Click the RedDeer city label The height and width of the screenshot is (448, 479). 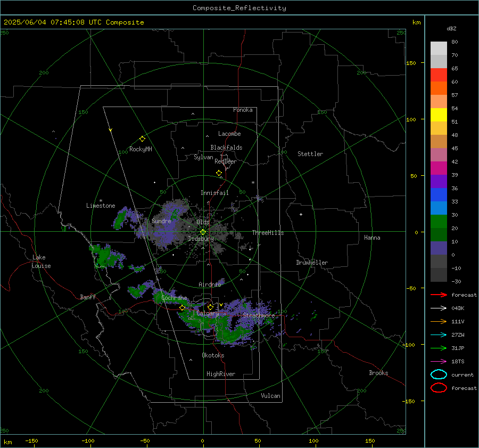[x=226, y=161]
